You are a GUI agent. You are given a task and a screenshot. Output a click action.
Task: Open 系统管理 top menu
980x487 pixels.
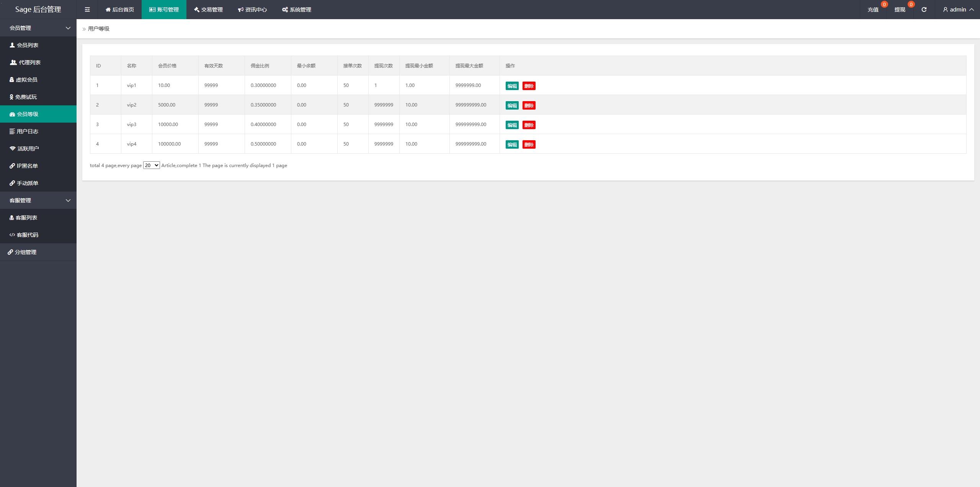coord(297,10)
